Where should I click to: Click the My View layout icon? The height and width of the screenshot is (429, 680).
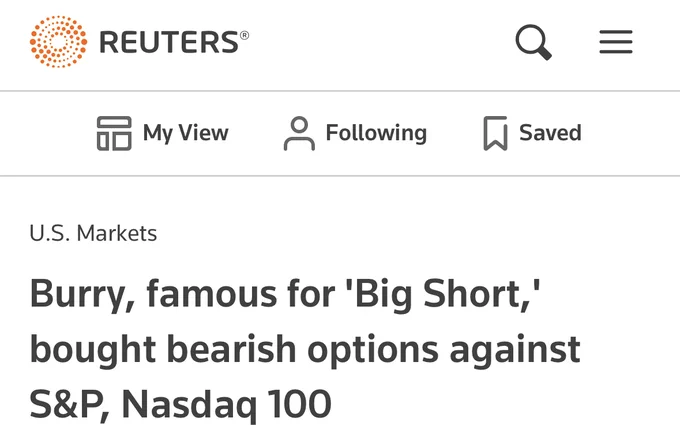(114, 133)
